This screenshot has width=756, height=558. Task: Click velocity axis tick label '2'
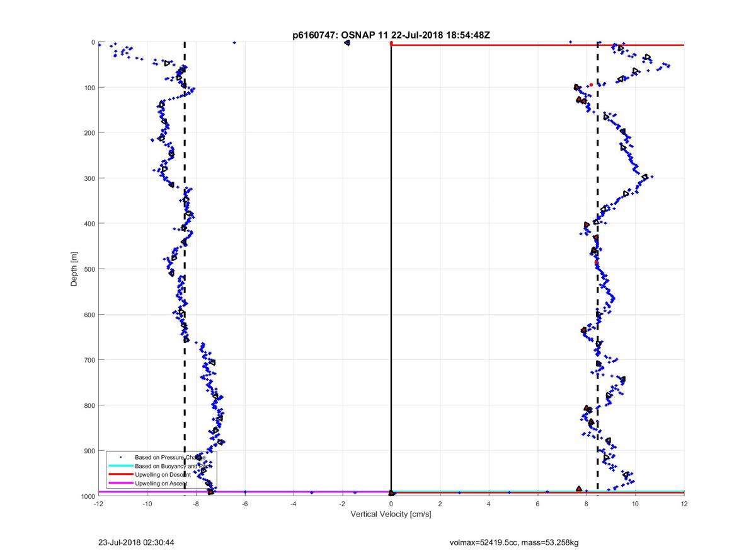pyautogui.click(x=440, y=504)
